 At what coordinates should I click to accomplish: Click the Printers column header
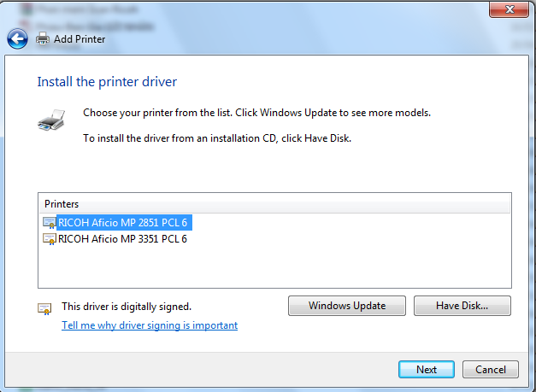[x=62, y=204]
